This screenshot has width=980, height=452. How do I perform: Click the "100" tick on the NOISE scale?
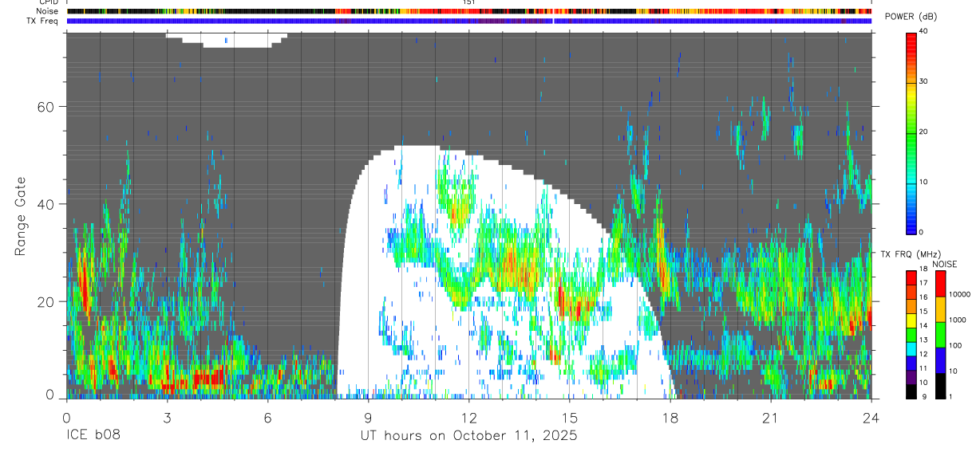point(954,346)
